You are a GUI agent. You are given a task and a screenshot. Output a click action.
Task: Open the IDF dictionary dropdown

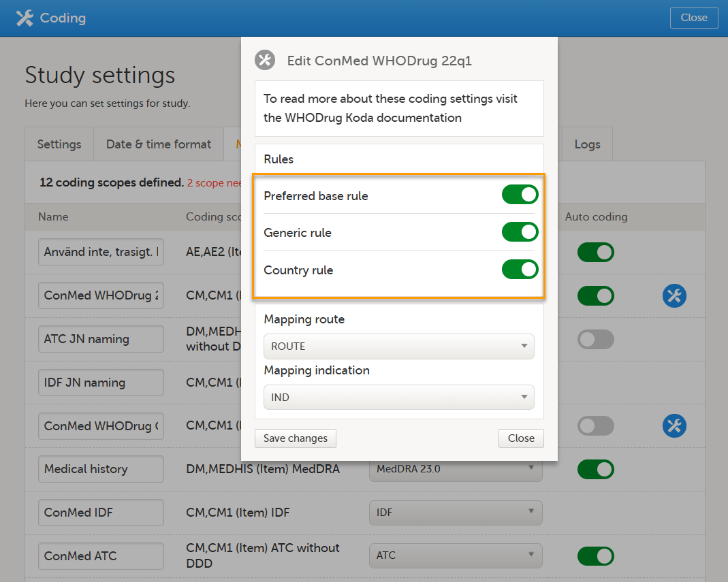456,513
